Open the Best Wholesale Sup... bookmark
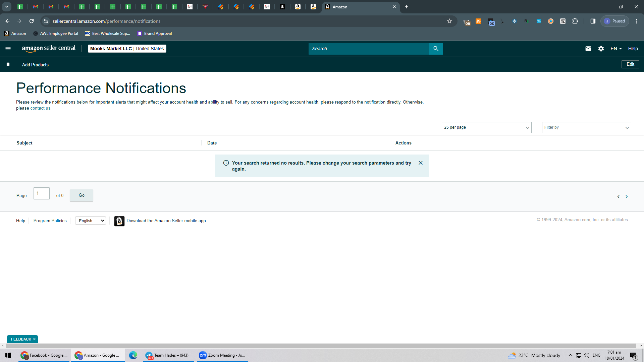 (x=107, y=34)
